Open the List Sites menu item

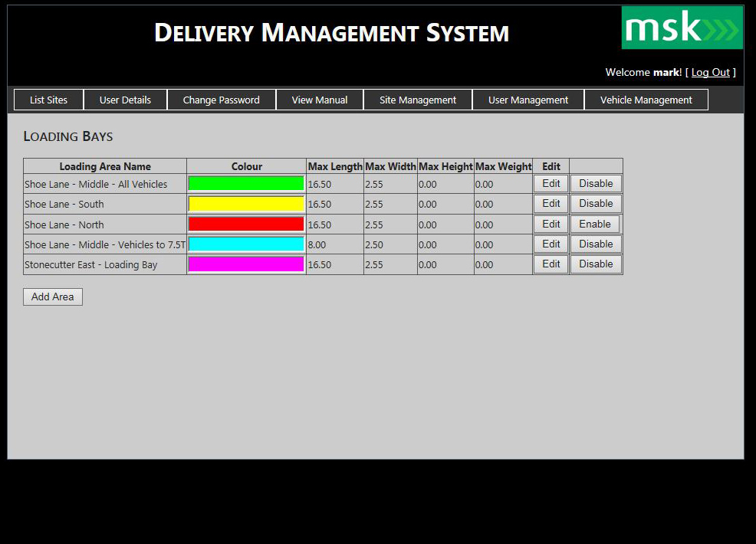point(48,100)
